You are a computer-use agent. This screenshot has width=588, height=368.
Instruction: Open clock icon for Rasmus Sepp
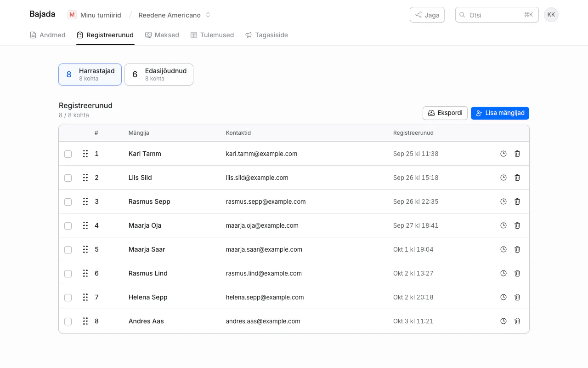pyautogui.click(x=503, y=201)
